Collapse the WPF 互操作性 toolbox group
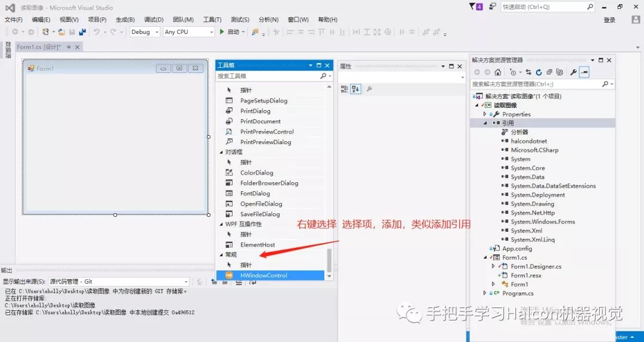The height and width of the screenshot is (342, 644). pos(222,224)
